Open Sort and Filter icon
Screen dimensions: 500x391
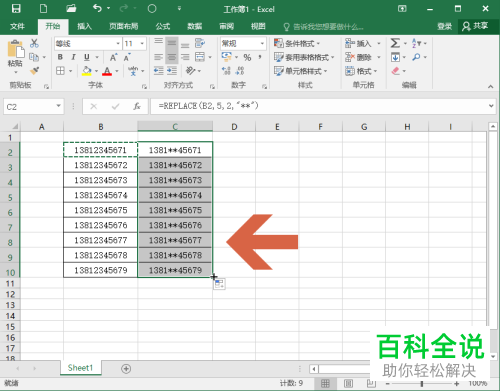(416, 43)
